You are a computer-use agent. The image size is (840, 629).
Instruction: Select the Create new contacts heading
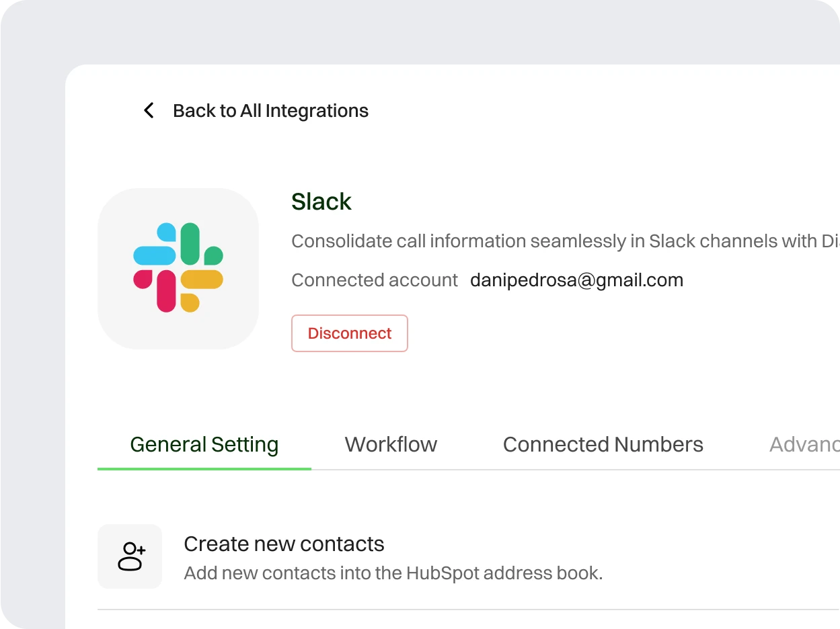tap(284, 544)
